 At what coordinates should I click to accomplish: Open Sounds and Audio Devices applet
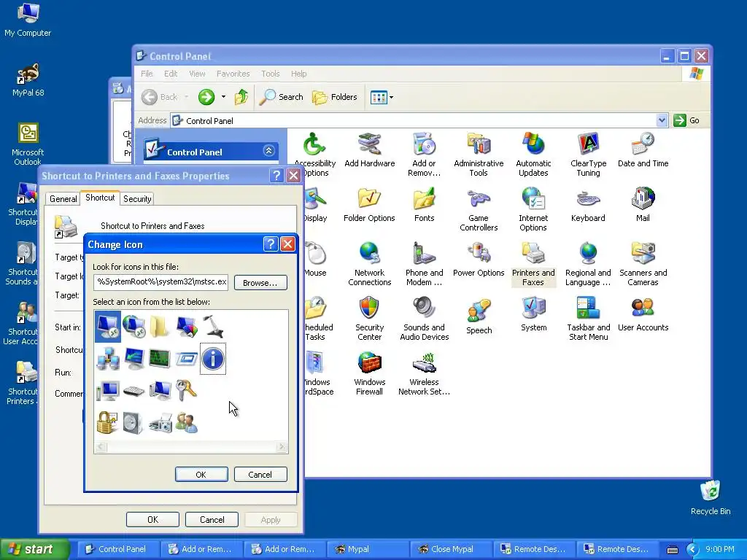pos(424,319)
